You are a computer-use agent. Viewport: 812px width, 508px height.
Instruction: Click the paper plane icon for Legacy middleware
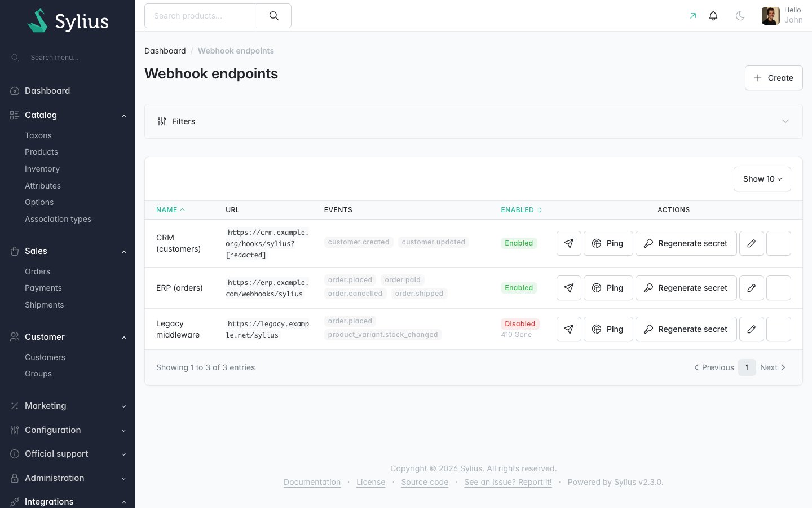click(569, 329)
